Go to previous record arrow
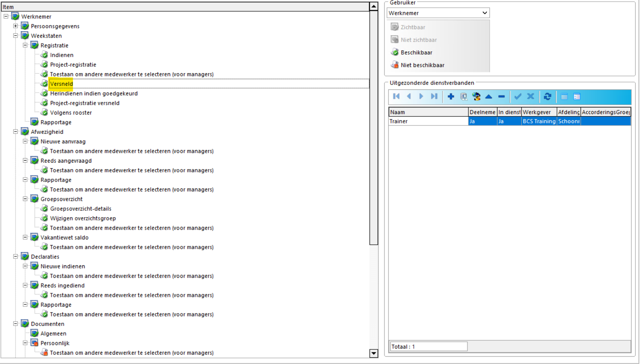640x364 pixels. (409, 97)
